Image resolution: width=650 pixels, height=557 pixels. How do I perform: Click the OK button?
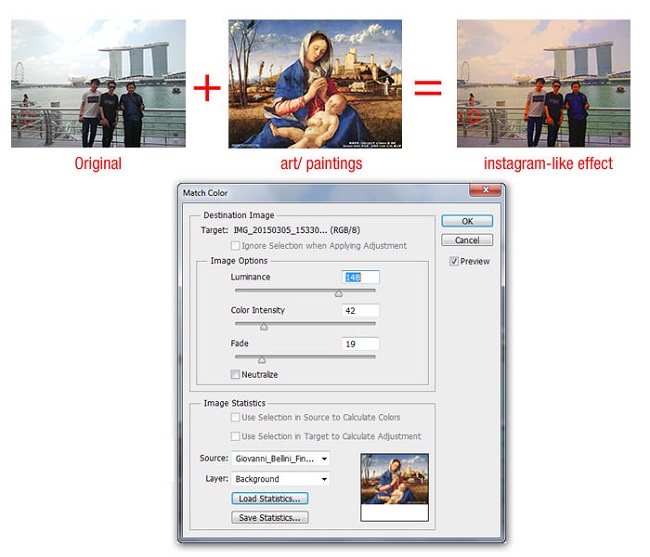click(466, 221)
